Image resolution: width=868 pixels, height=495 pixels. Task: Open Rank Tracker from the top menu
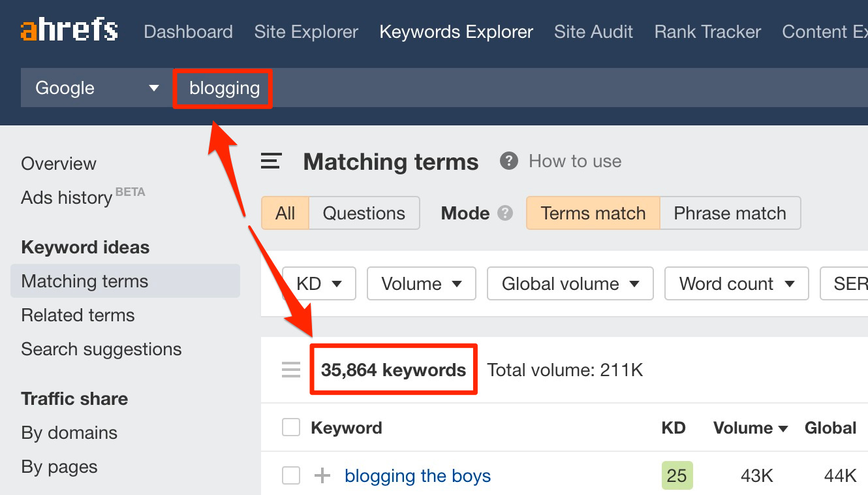point(707,31)
